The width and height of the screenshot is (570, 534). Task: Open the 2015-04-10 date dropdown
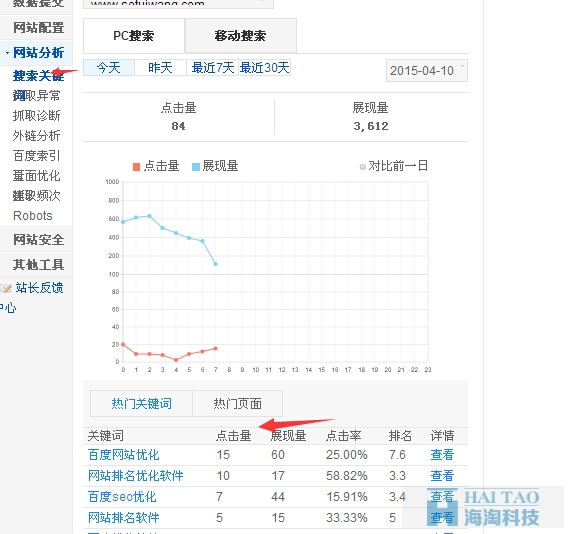click(x=427, y=71)
